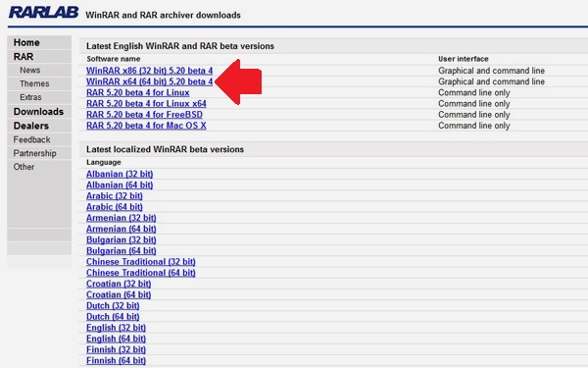Screen dimensions: 588x368
Task: Click the 'Language' column header
Action: tap(104, 162)
